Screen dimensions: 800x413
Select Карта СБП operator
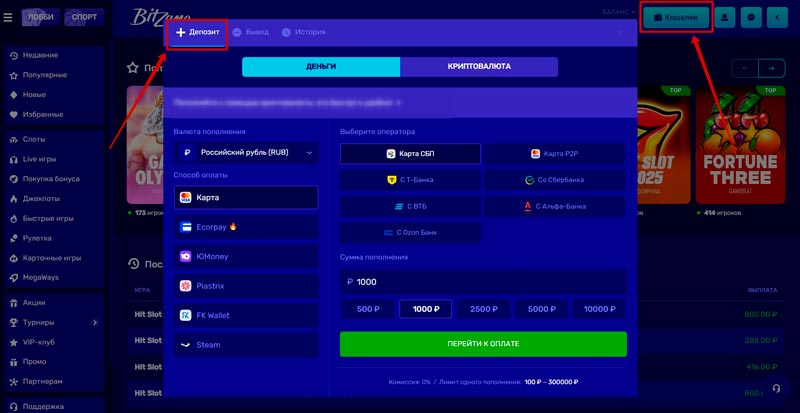410,154
